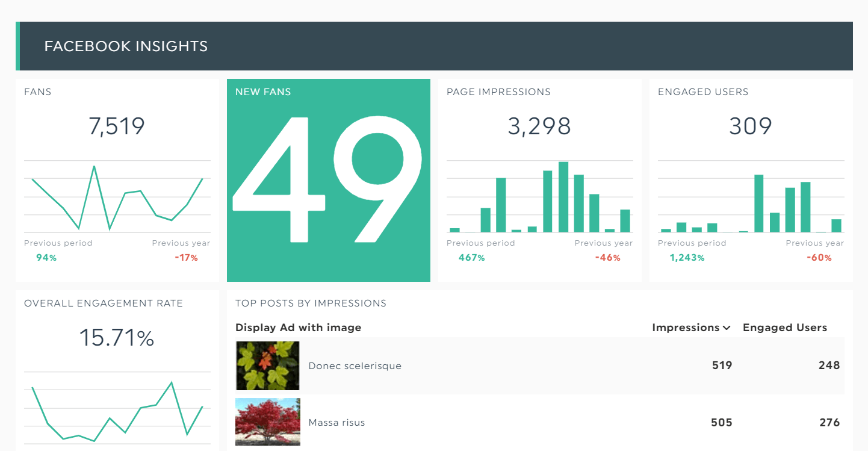Viewport: 868px width, 451px height.
Task: Click the Page Impressions bar chart
Action: tap(539, 197)
